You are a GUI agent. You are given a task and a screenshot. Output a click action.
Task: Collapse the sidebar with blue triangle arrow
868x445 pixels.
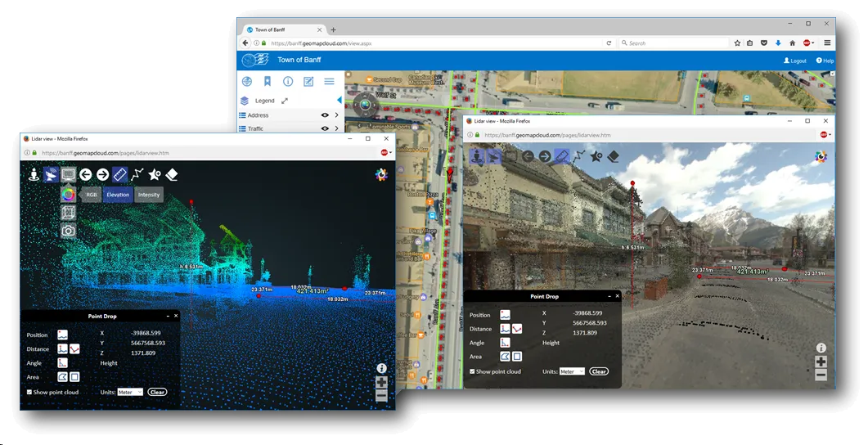click(x=340, y=100)
